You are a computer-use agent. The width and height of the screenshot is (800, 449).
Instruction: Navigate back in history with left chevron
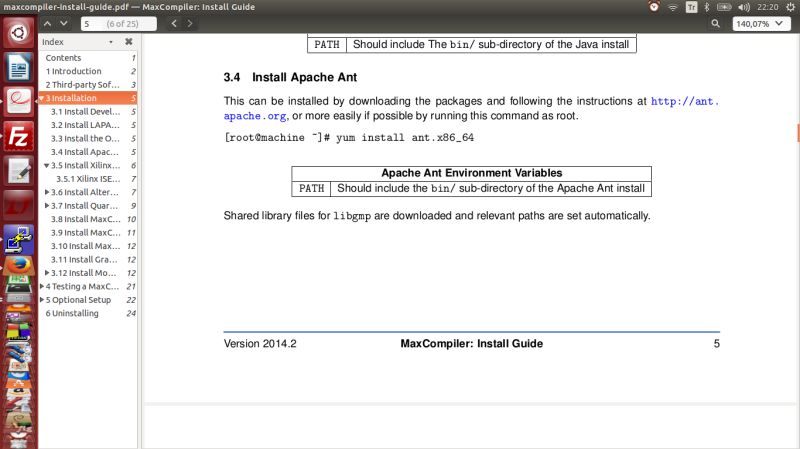tap(174, 23)
